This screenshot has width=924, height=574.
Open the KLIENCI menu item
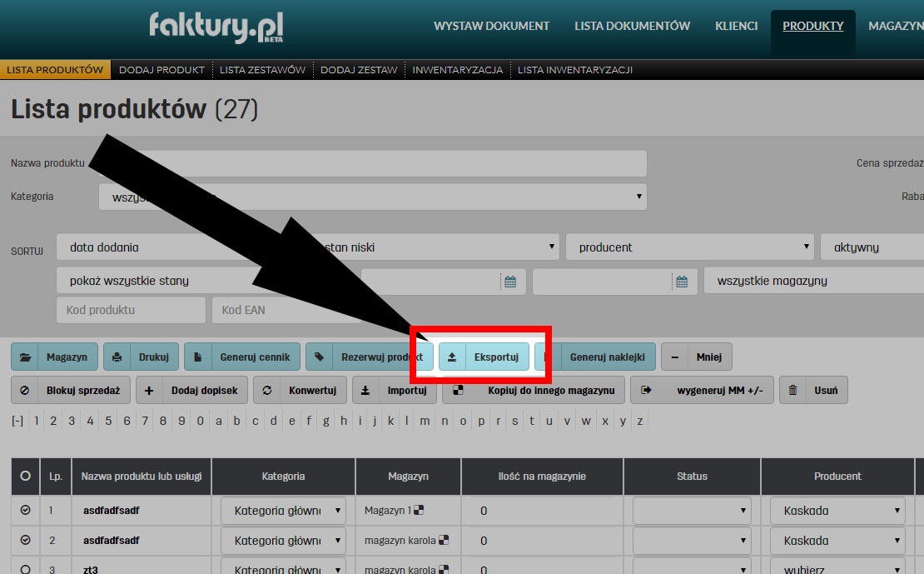[x=736, y=26]
